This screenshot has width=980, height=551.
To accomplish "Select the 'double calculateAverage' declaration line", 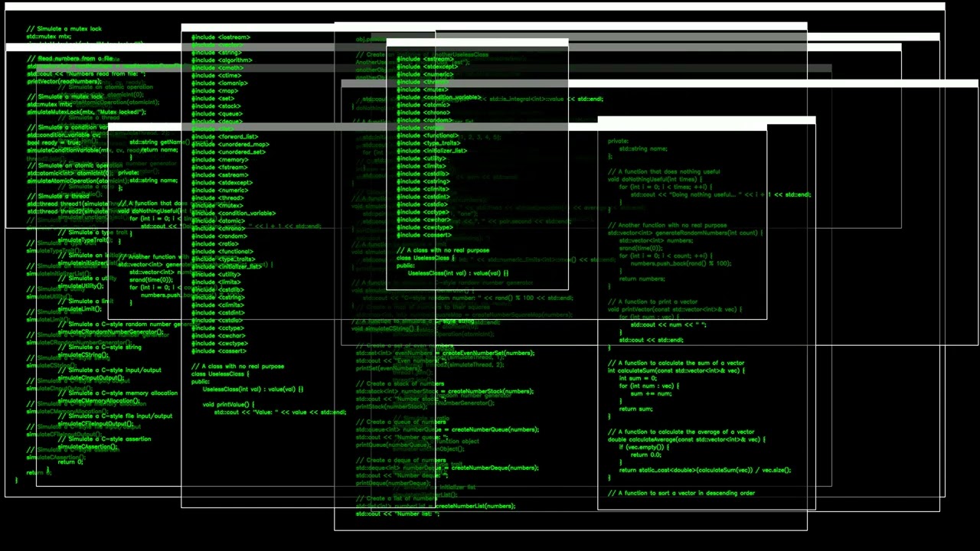I will point(686,439).
